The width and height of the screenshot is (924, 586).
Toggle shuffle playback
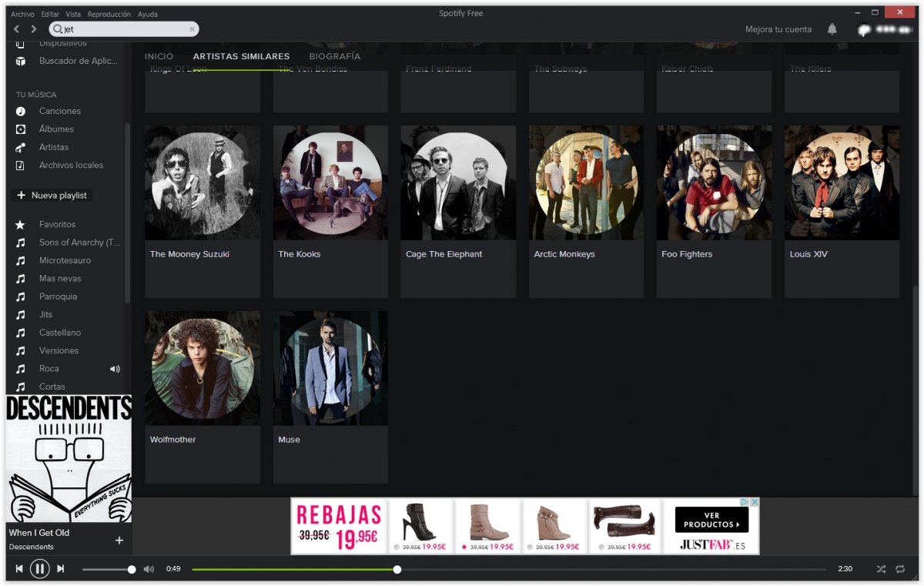[x=881, y=569]
